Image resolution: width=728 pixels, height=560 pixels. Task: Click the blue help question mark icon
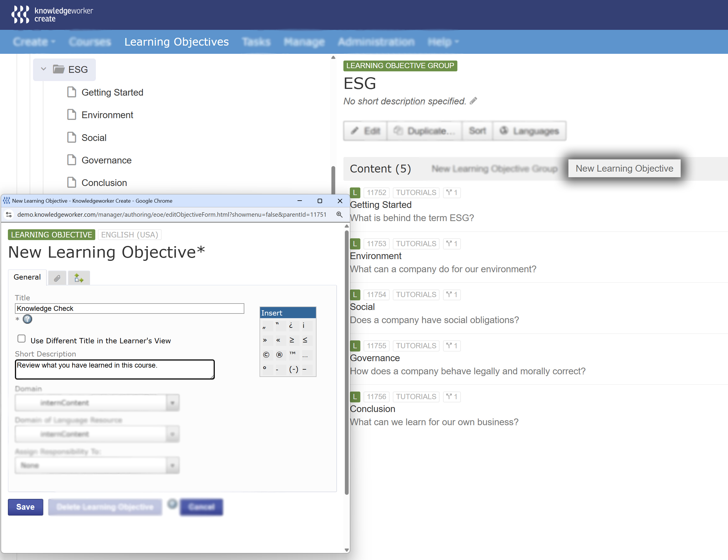click(x=27, y=319)
